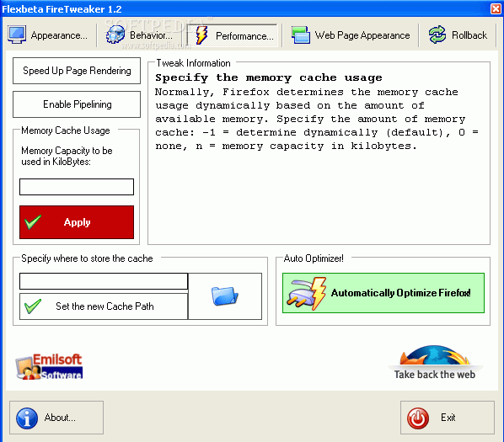Browse for cache folder with folder icon

225,296
